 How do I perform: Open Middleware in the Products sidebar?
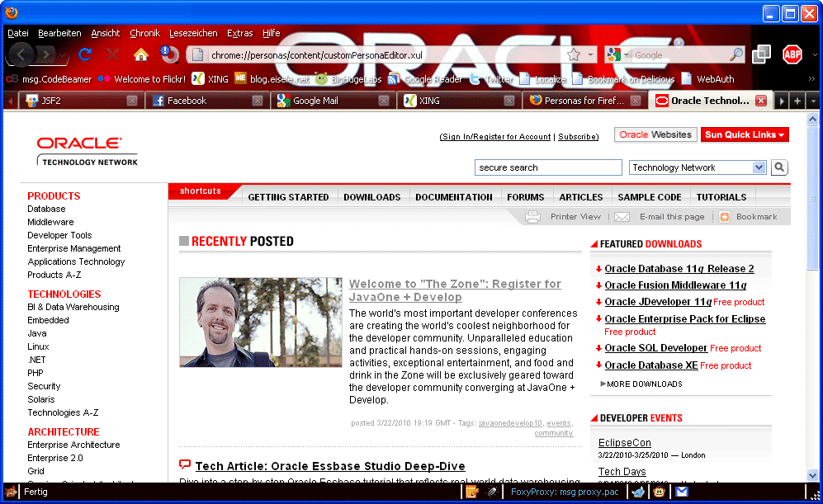click(x=50, y=222)
